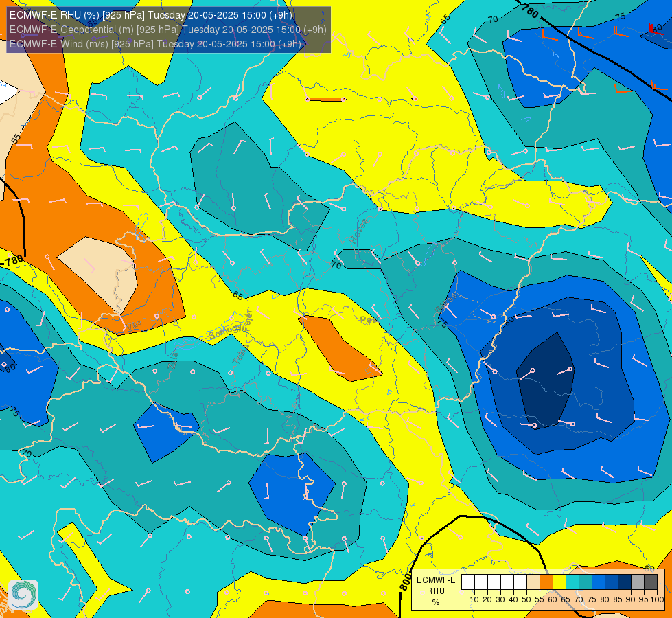Pick the teal 70-75% legend swatch
Image resolution: width=672 pixels, height=618 pixels.
click(586, 582)
